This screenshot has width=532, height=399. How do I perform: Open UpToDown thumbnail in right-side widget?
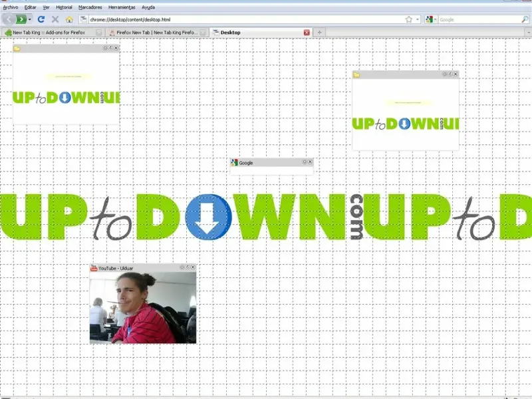tap(406, 114)
